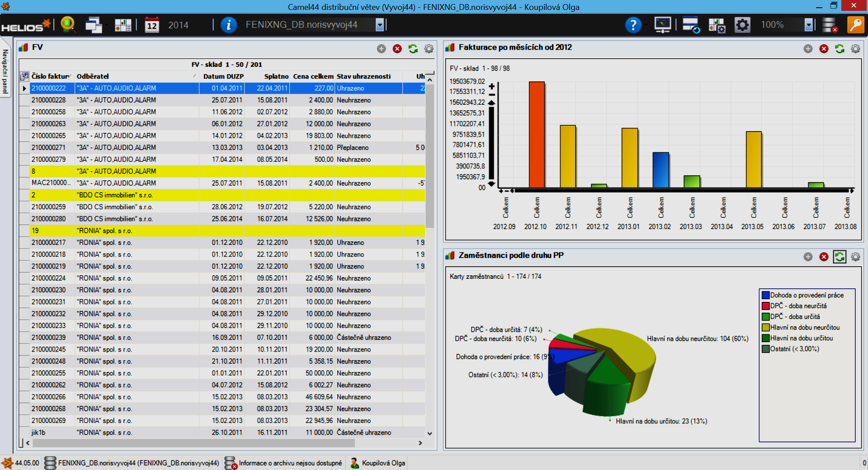The height and width of the screenshot is (470, 868).
Task: Click the FV table up scroll arrow
Action: click(430, 80)
